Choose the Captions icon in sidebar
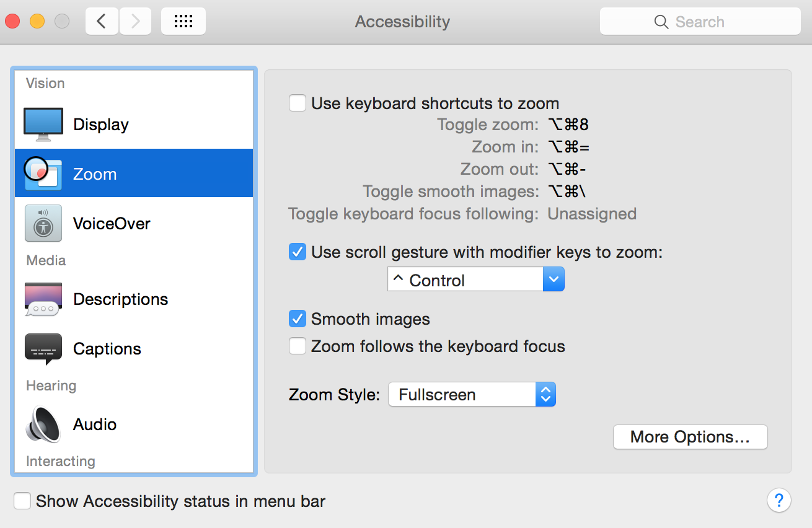Image resolution: width=812 pixels, height=528 pixels. (x=43, y=349)
